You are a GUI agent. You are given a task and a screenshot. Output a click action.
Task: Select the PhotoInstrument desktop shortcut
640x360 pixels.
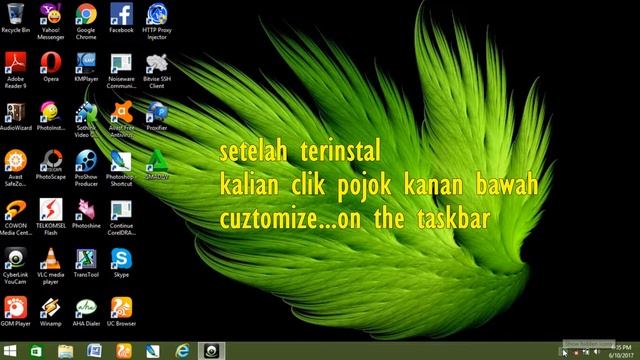pyautogui.click(x=51, y=116)
